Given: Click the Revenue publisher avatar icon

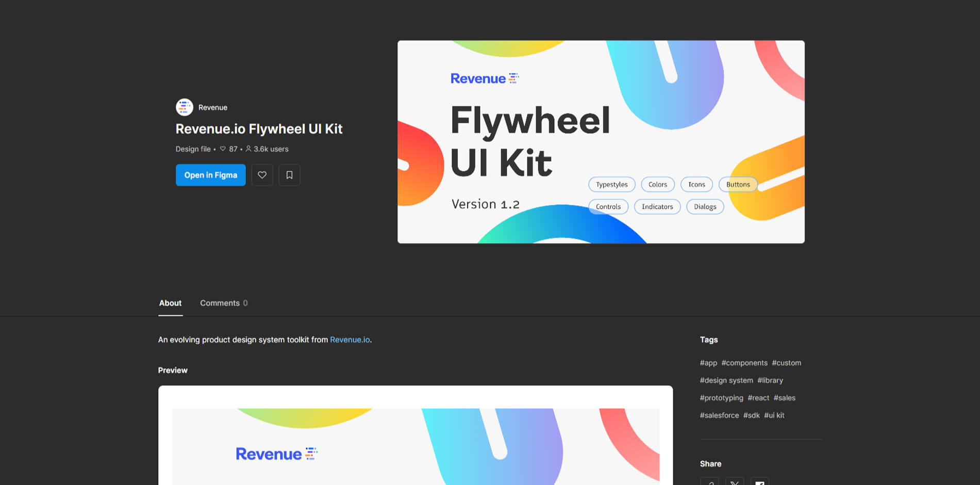Looking at the screenshot, I should [184, 107].
